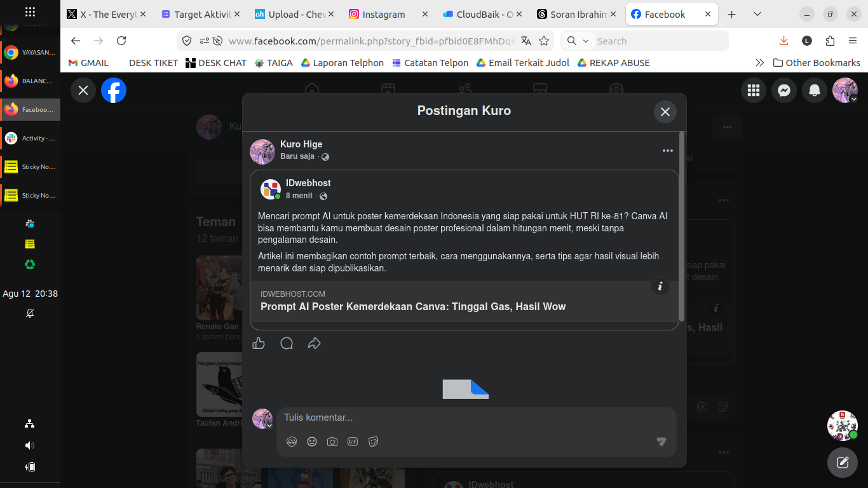
Task: Open the TAIGA bookmark
Action: click(273, 63)
